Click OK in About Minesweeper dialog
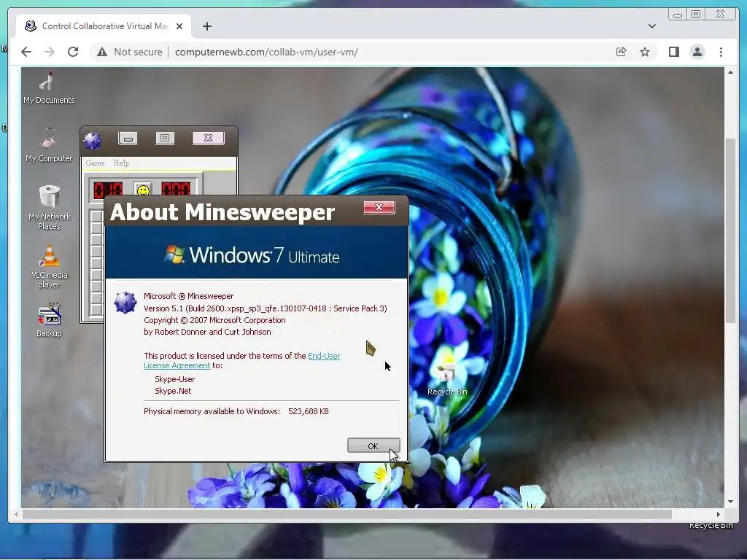The image size is (747, 560). (373, 446)
